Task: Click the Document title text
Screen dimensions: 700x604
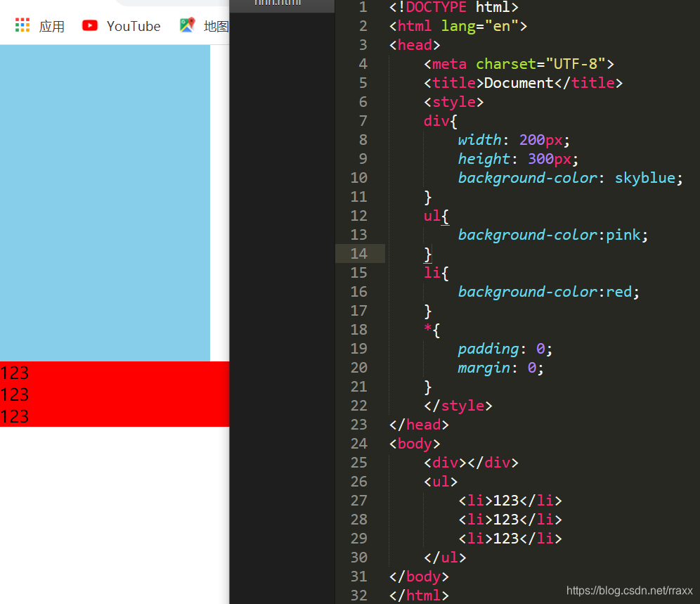Action: click(x=519, y=83)
